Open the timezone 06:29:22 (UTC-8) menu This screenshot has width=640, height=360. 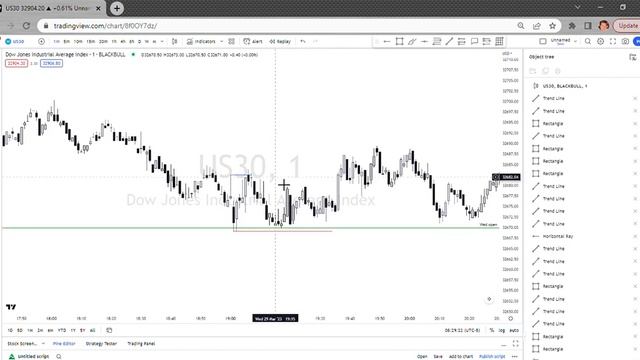click(x=462, y=330)
